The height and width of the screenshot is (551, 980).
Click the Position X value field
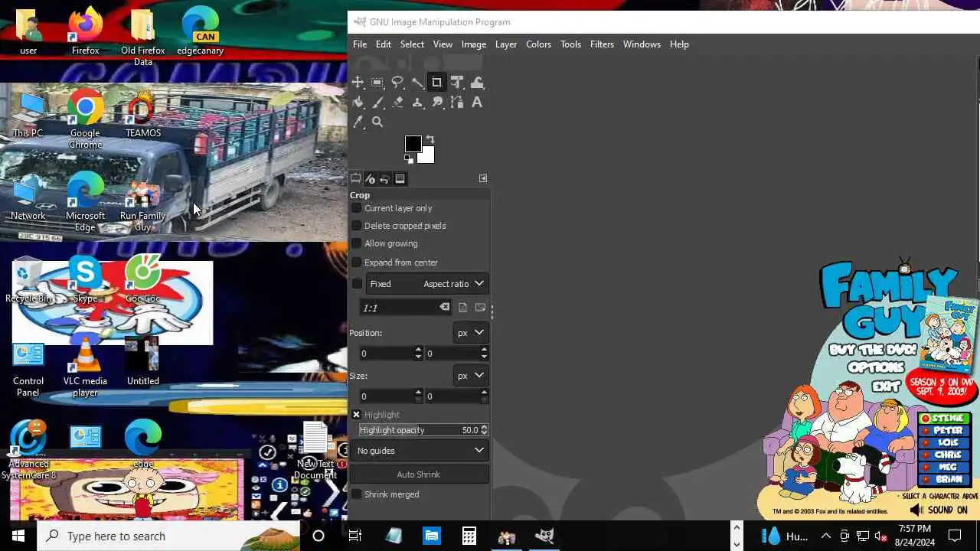pyautogui.click(x=387, y=354)
